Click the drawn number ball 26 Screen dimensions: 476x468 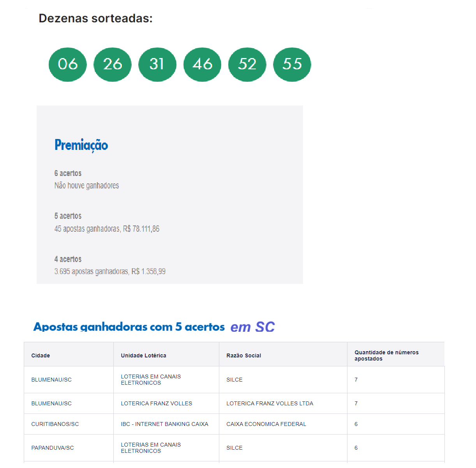[113, 65]
